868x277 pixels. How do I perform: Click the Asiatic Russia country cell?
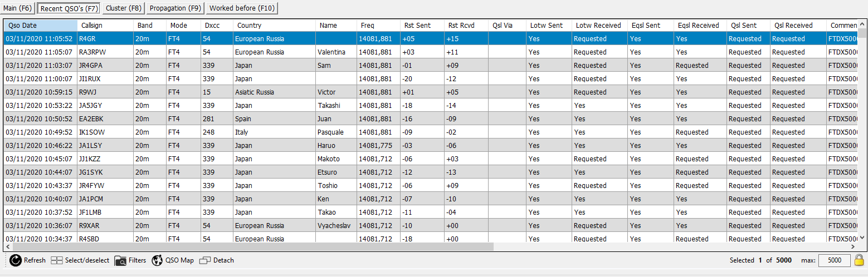(x=256, y=92)
